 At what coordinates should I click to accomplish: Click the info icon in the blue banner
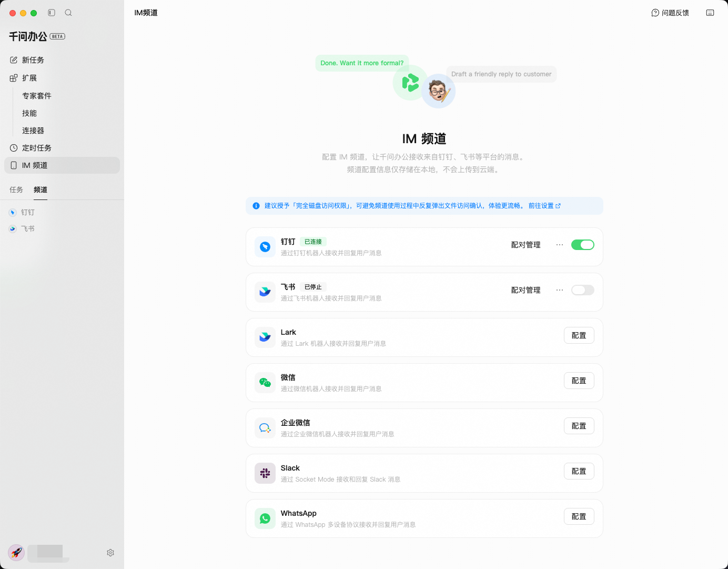coord(256,206)
